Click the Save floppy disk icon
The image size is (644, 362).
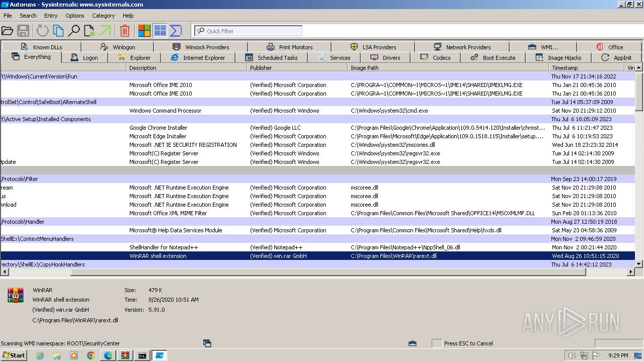tap(23, 31)
